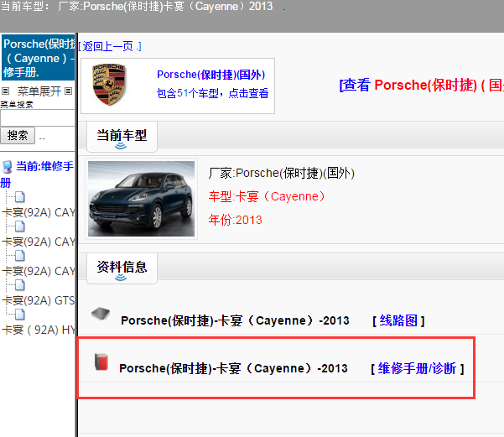Select first 卡宴(92A) CAY tree entry

click(39, 212)
